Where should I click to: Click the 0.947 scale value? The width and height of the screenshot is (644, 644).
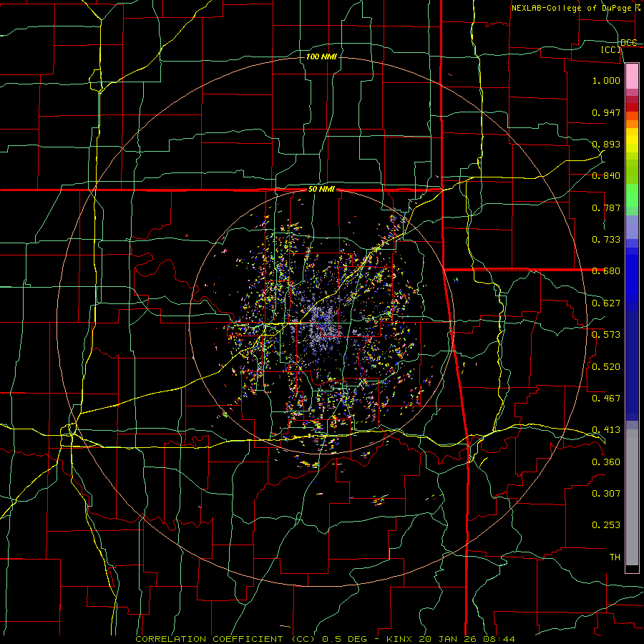[x=606, y=112]
